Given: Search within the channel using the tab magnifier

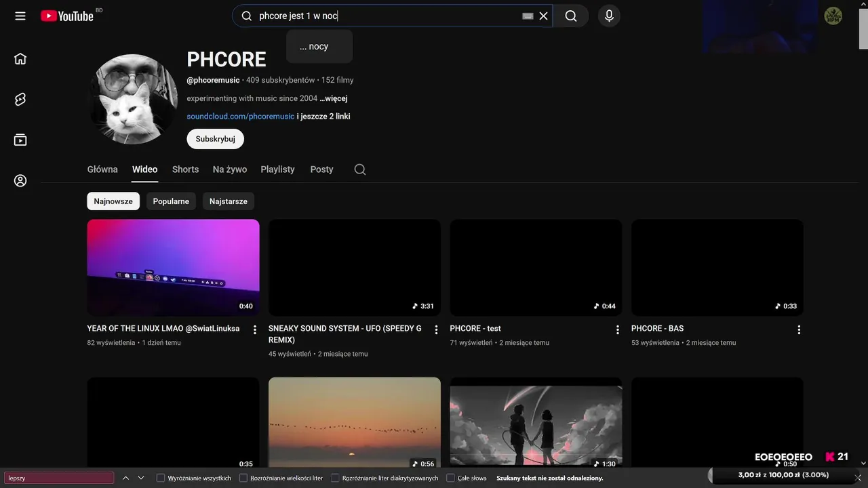Looking at the screenshot, I should click(360, 169).
